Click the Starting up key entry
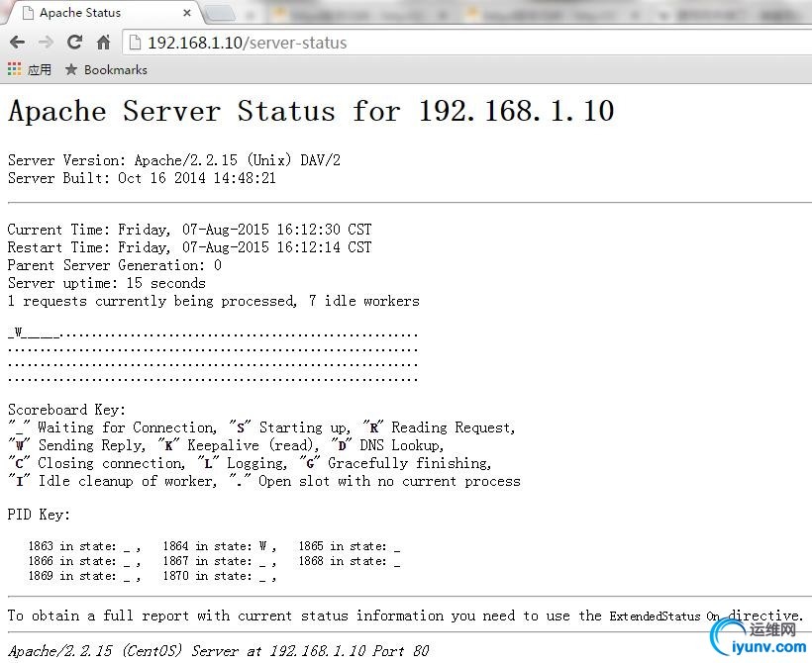The height and width of the screenshot is (663, 812). coord(290,427)
